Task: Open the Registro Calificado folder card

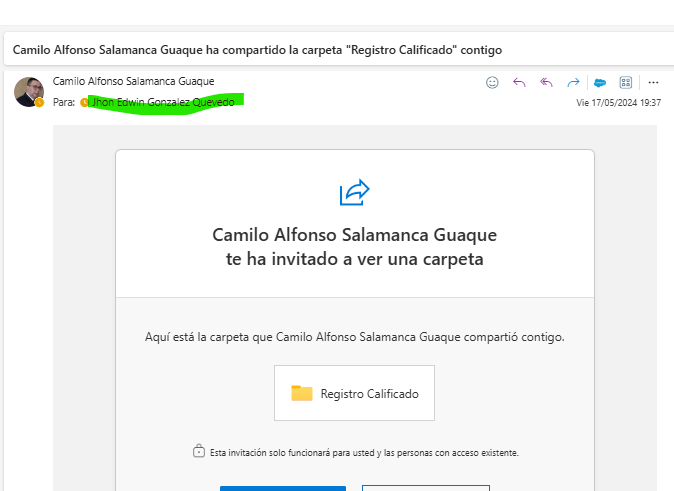Action: coord(354,393)
